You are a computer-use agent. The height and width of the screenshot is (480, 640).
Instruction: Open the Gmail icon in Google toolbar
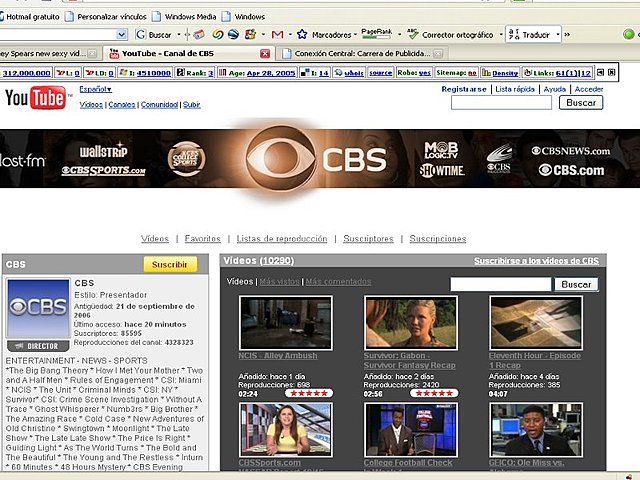tap(278, 35)
